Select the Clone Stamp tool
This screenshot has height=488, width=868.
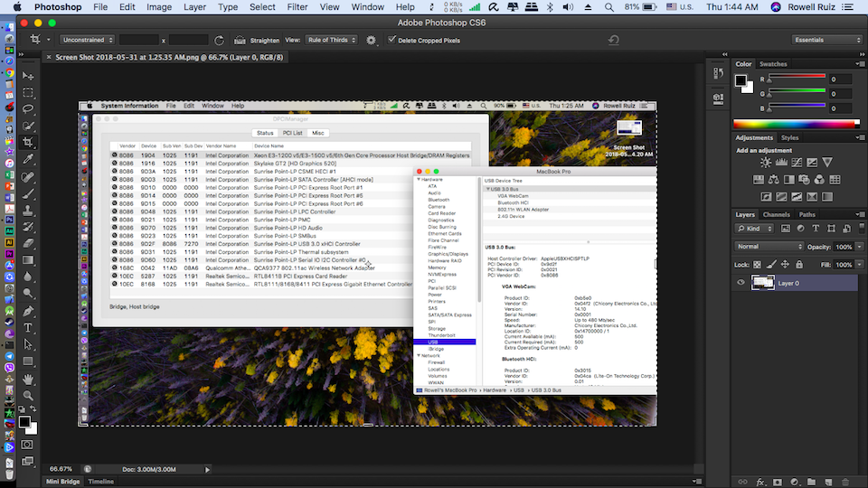pyautogui.click(x=28, y=211)
